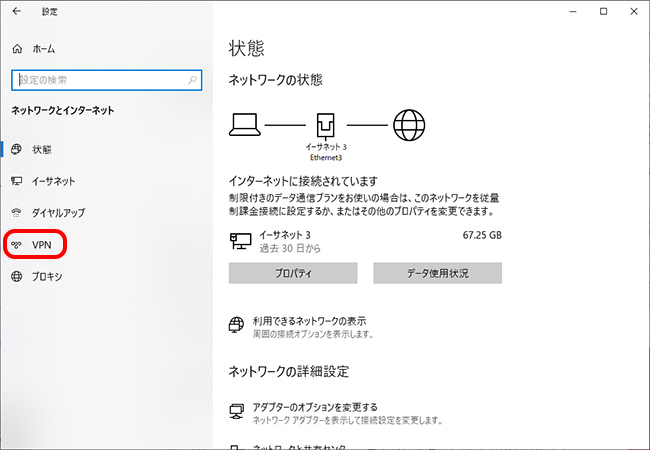Click the search magnifier icon

[189, 79]
